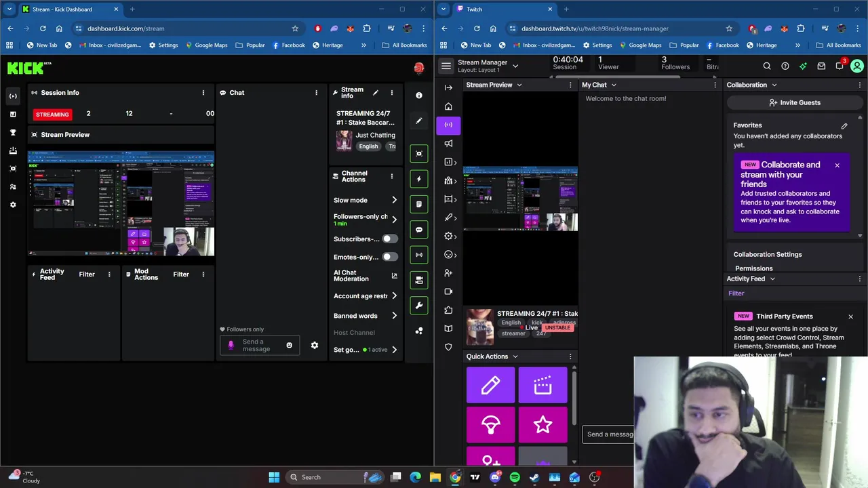Open the emoji picker in Kick chat box
Image resolution: width=868 pixels, height=488 pixels.
(289, 346)
